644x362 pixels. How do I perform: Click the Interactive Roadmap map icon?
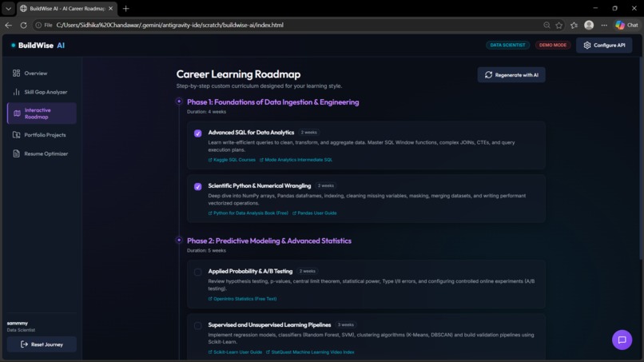coord(17,113)
